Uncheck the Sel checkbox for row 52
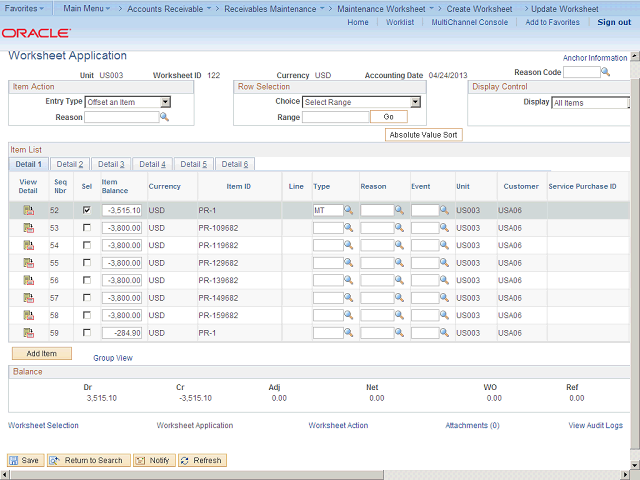This screenshot has height=480, width=640. pos(87,211)
